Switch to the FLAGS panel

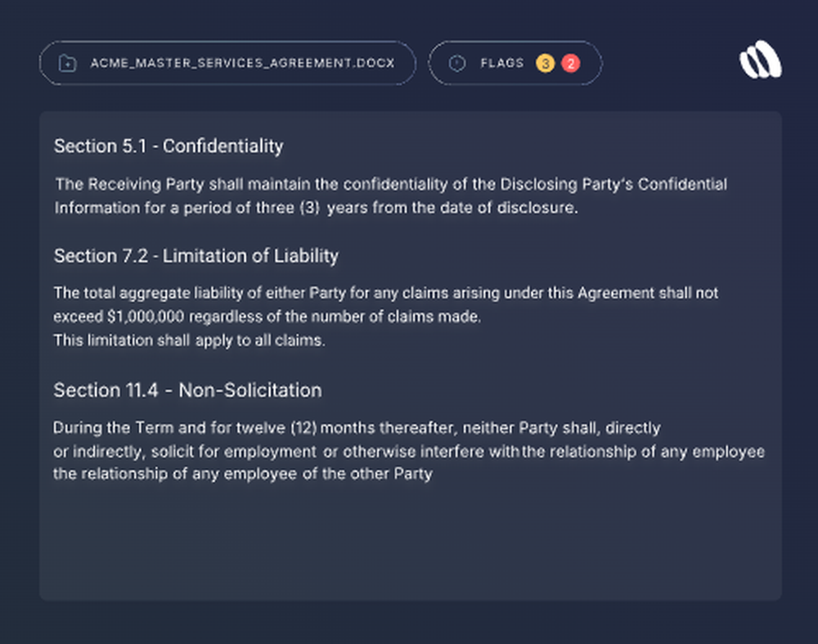click(515, 63)
